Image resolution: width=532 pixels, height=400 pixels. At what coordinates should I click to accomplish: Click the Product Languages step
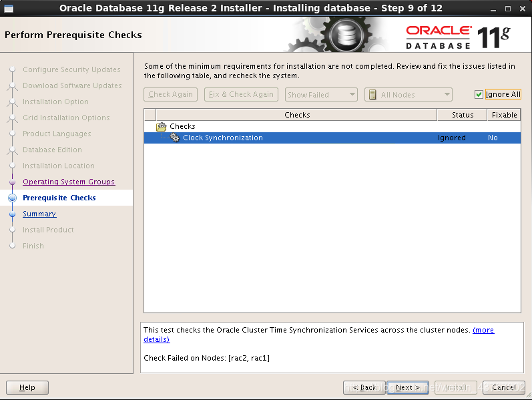pyautogui.click(x=57, y=134)
